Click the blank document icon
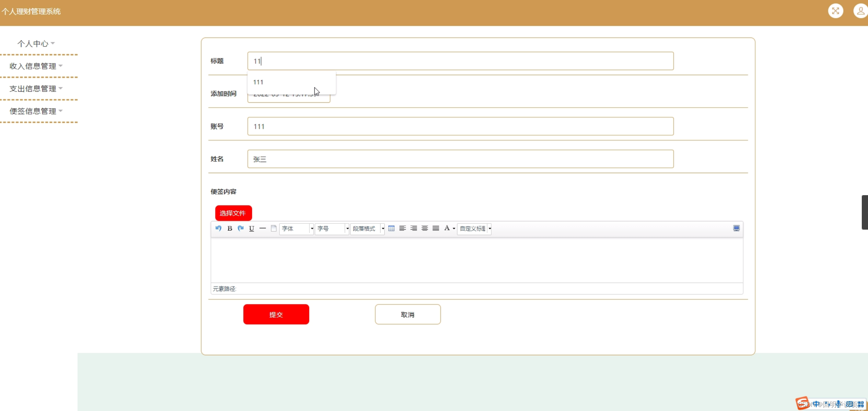This screenshot has height=411, width=868. 274,228
